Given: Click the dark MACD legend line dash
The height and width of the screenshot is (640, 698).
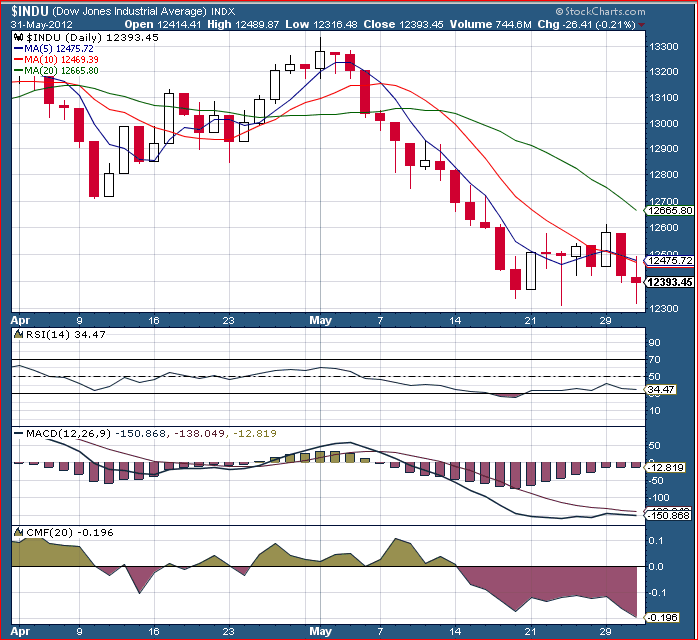Looking at the screenshot, I should click(18, 433).
